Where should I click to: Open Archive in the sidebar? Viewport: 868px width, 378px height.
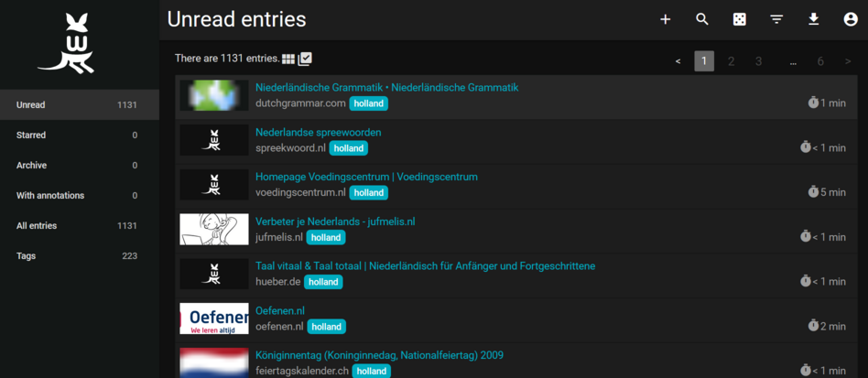[x=80, y=165]
